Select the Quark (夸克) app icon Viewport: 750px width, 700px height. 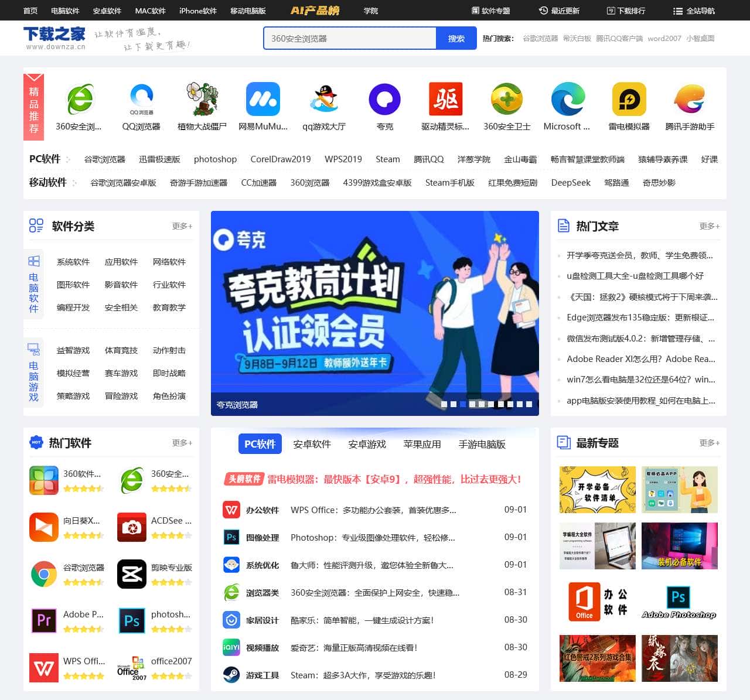tap(384, 100)
